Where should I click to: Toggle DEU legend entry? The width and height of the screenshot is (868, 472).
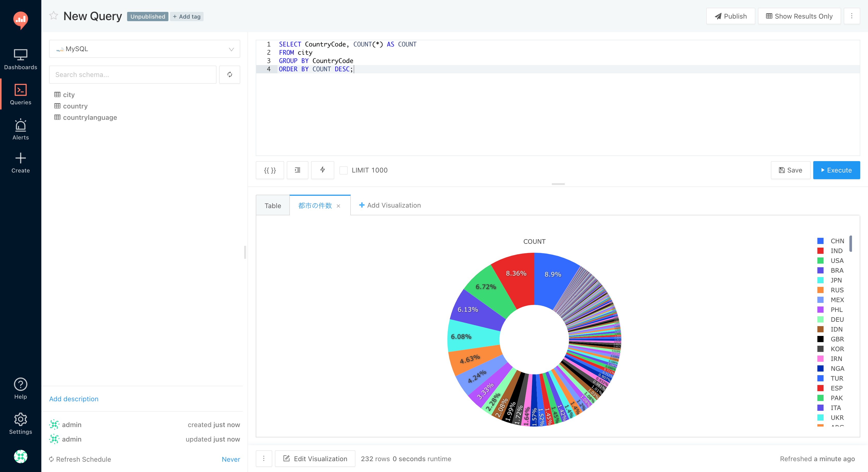pos(831,319)
